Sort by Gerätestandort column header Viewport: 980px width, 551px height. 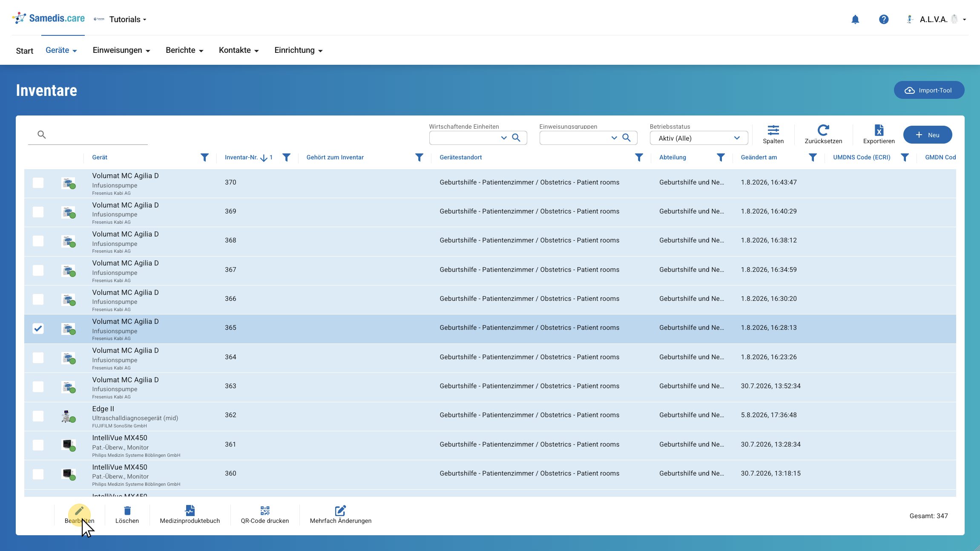[x=461, y=158]
